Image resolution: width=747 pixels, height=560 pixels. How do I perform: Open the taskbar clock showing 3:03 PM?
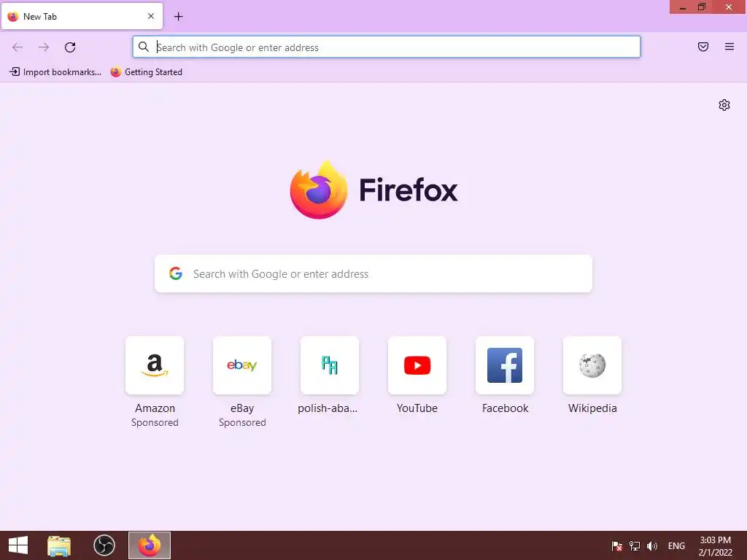click(715, 545)
